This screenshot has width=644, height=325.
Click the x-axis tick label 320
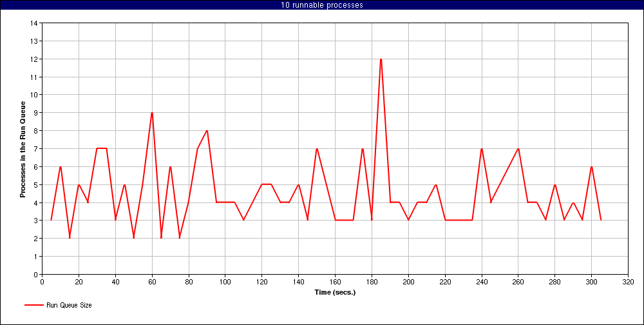click(x=628, y=282)
